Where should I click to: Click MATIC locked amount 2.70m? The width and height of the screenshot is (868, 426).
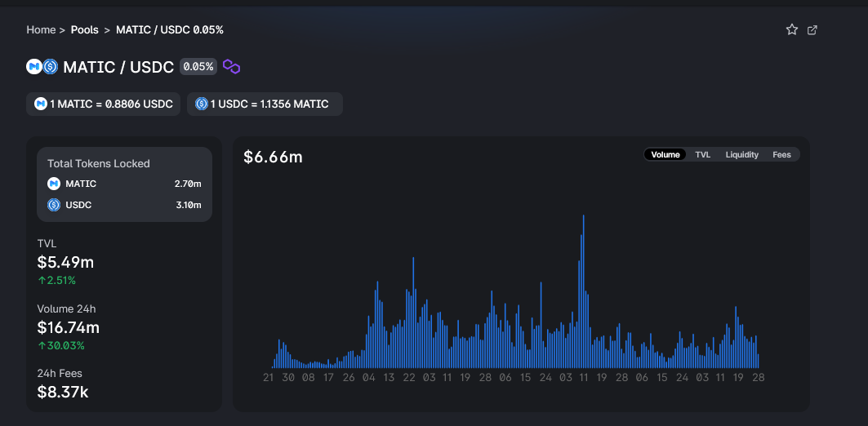pyautogui.click(x=188, y=184)
